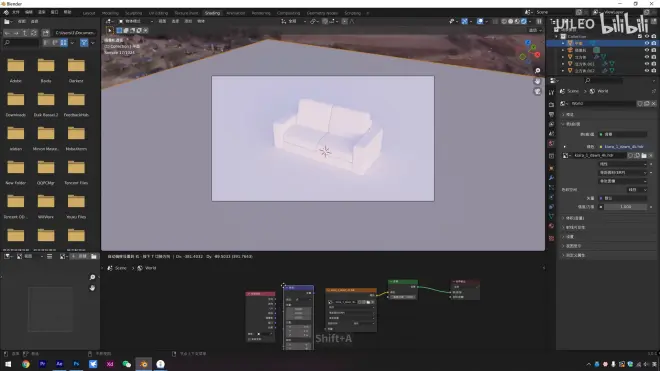Click the pause render preview button
Image resolution: width=660 pixels, height=371 pixels.
539,21
